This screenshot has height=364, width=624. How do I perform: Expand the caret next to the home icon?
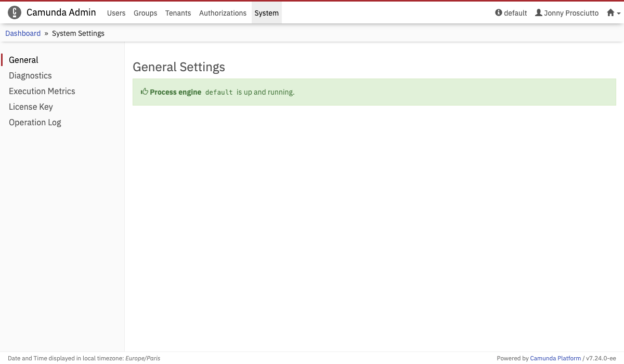618,14
